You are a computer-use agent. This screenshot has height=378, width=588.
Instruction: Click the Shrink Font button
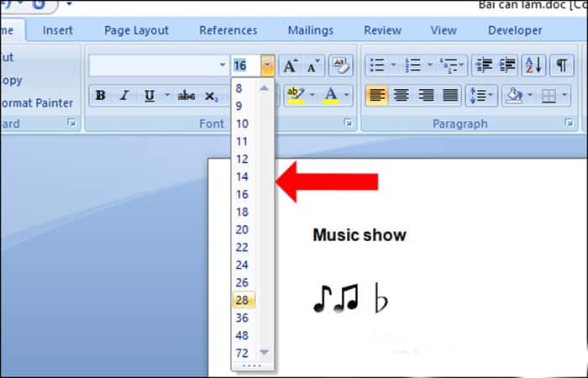312,66
